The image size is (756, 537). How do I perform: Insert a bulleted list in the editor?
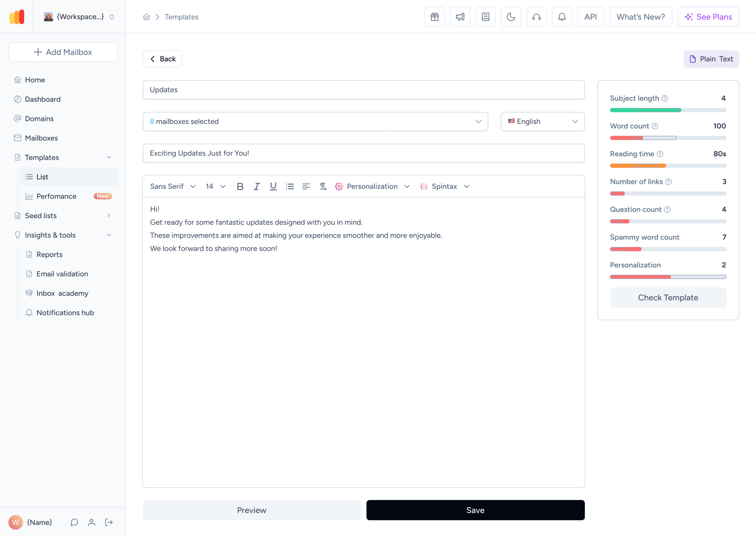290,186
